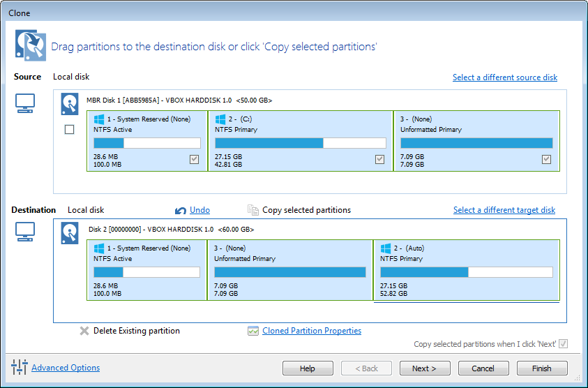Click the Source computer monitor icon

(25, 103)
